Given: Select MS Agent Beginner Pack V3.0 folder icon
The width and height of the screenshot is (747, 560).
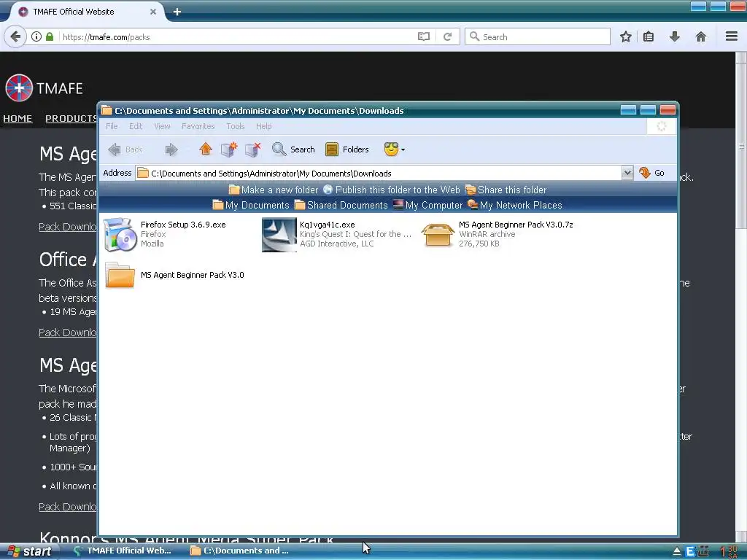Looking at the screenshot, I should pos(120,275).
